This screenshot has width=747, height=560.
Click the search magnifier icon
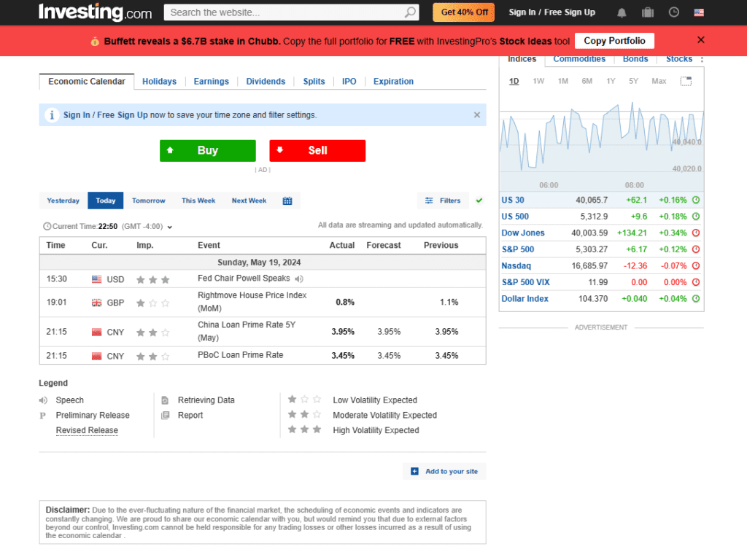(410, 12)
